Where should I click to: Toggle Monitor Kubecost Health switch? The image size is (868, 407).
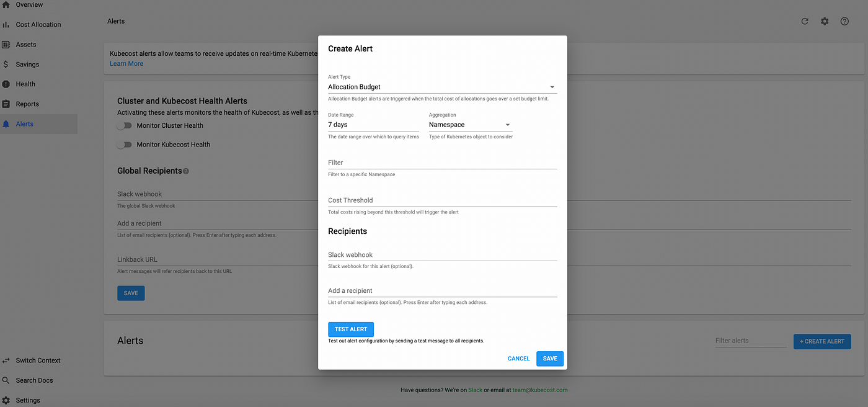[x=125, y=145]
